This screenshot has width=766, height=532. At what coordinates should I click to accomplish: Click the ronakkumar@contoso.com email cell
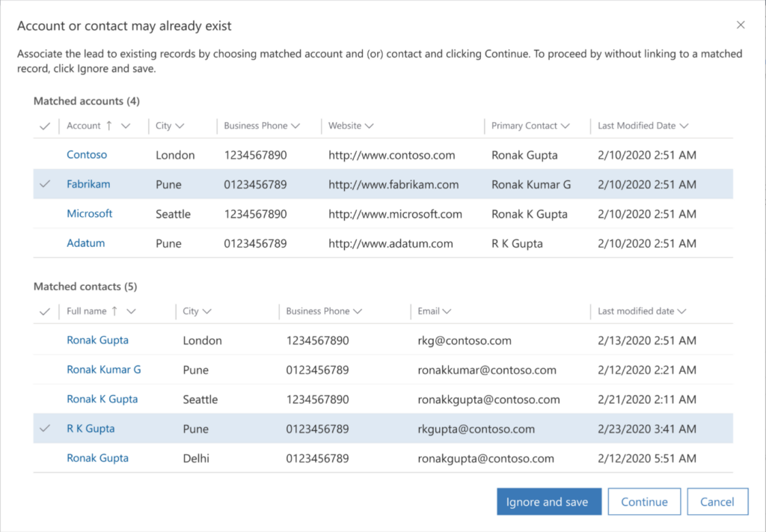tap(487, 370)
